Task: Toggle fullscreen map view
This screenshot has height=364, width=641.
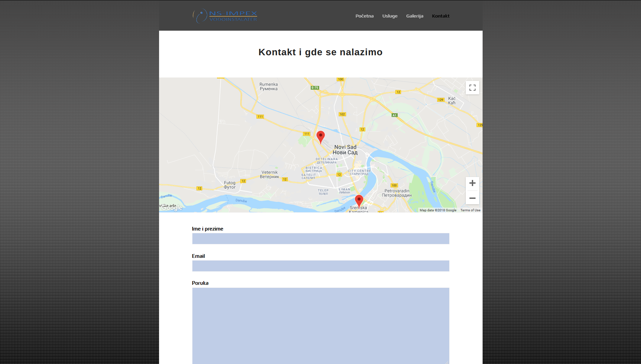Action: [472, 88]
